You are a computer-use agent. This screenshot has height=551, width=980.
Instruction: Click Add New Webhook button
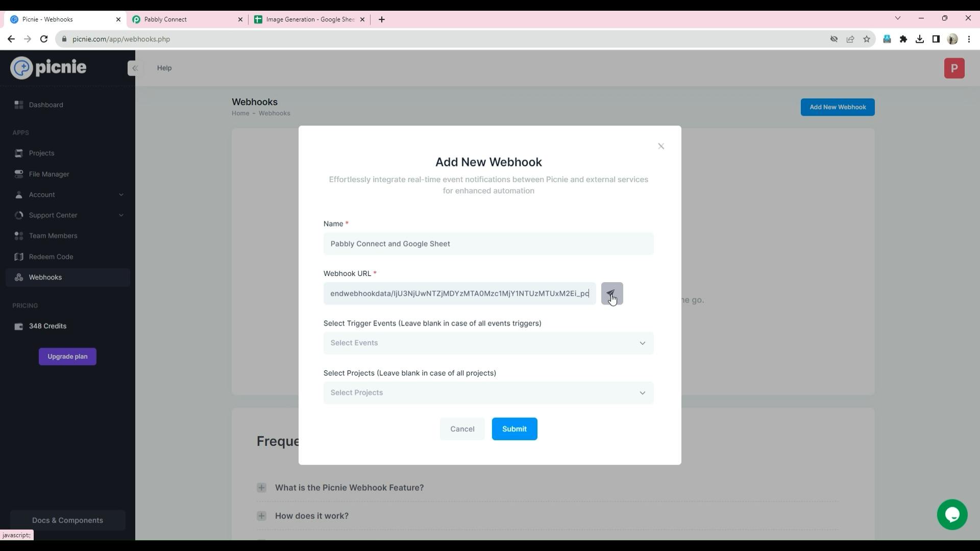coord(837,107)
